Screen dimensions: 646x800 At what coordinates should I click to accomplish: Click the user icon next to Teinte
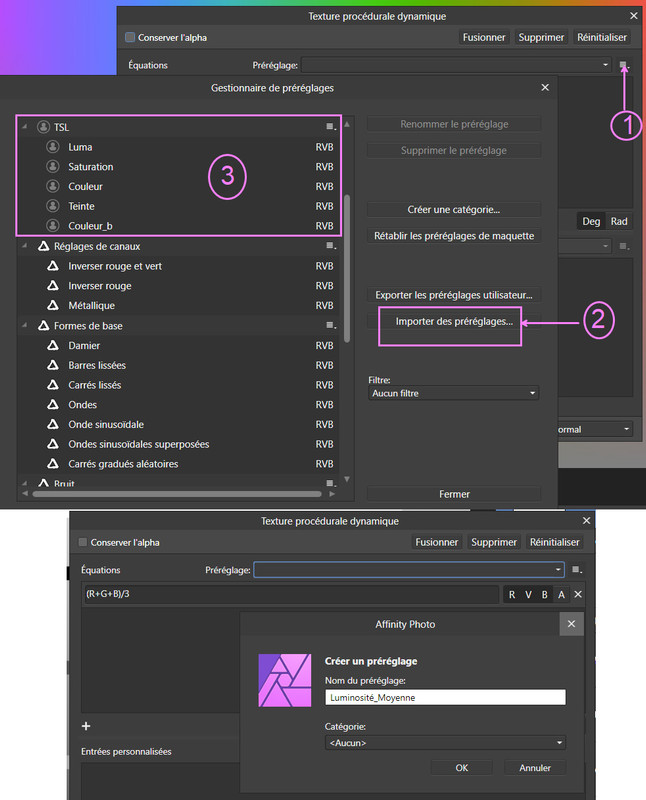tap(53, 206)
